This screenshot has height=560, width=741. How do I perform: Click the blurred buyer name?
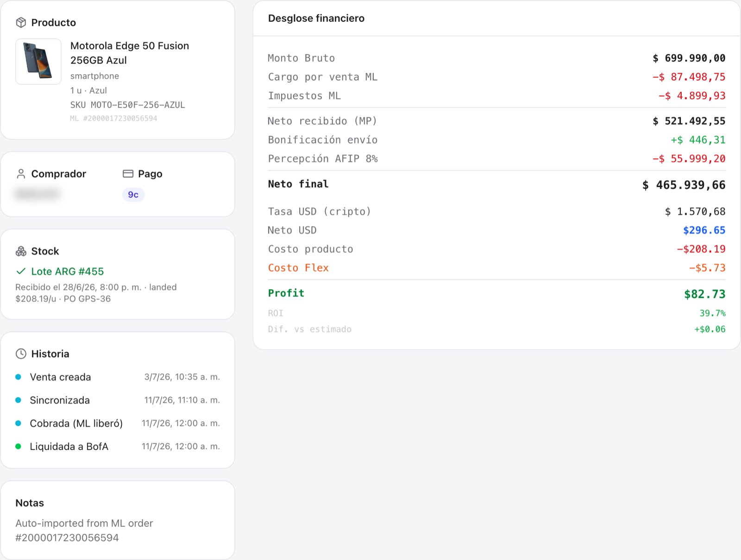coord(37,194)
